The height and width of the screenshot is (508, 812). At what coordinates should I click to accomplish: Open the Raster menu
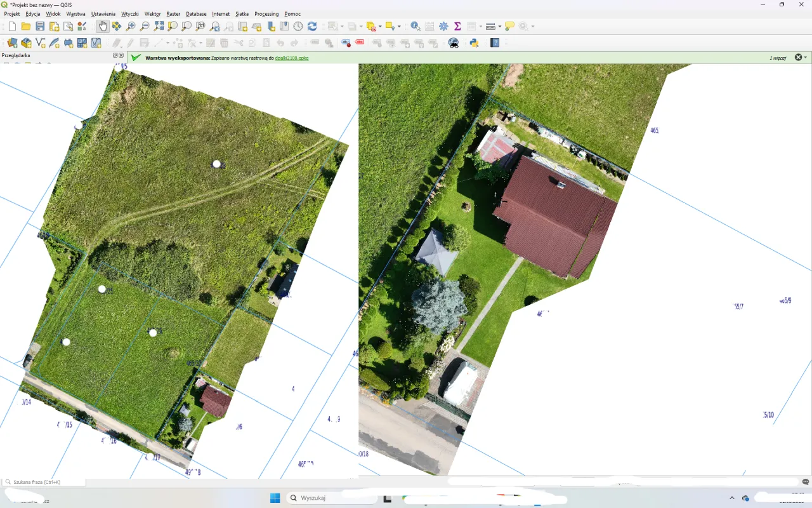pos(173,13)
